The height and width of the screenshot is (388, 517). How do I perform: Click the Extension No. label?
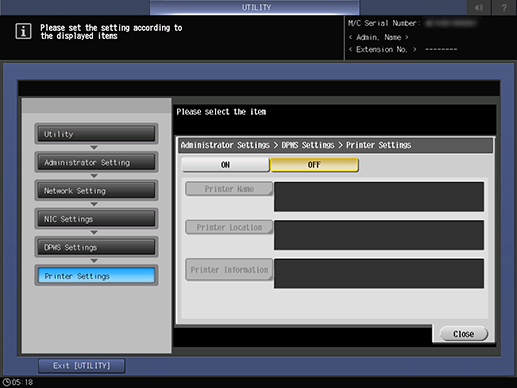coord(382,49)
